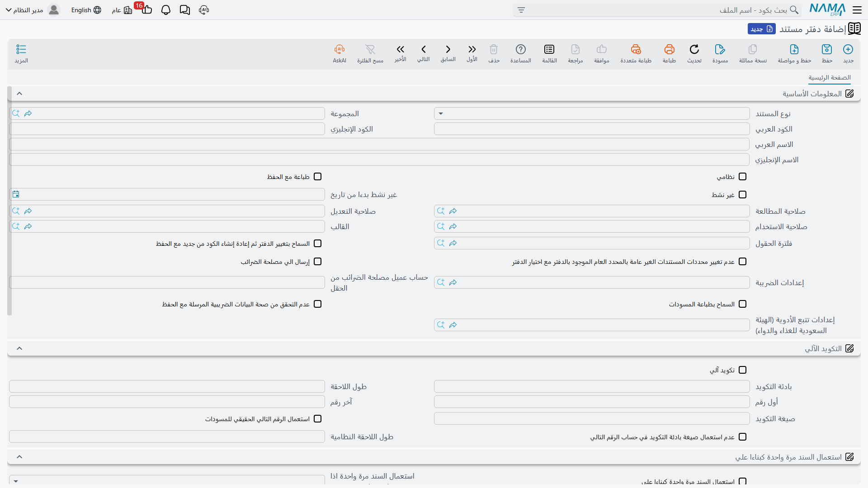Click the search بحث بكود - اسم الملف box

point(657,10)
